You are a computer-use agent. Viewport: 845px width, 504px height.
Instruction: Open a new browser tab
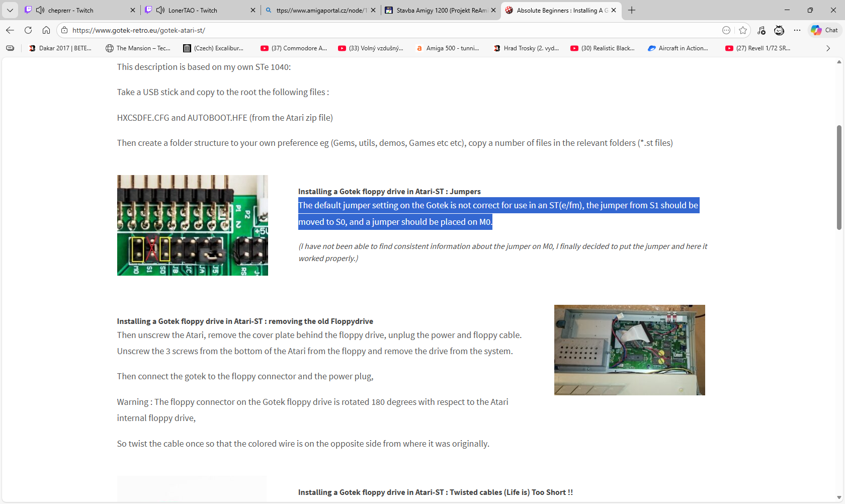(x=632, y=10)
